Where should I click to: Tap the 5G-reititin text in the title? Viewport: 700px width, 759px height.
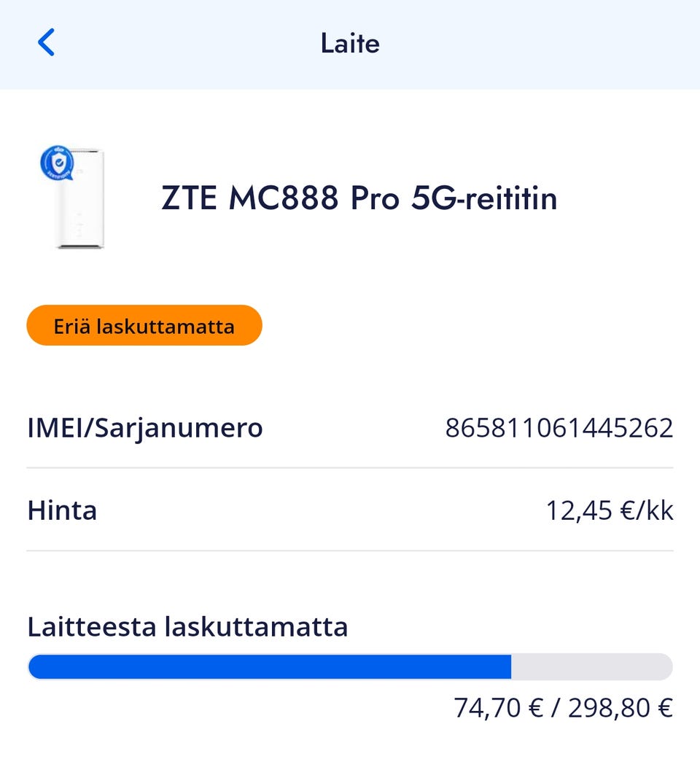(x=484, y=199)
